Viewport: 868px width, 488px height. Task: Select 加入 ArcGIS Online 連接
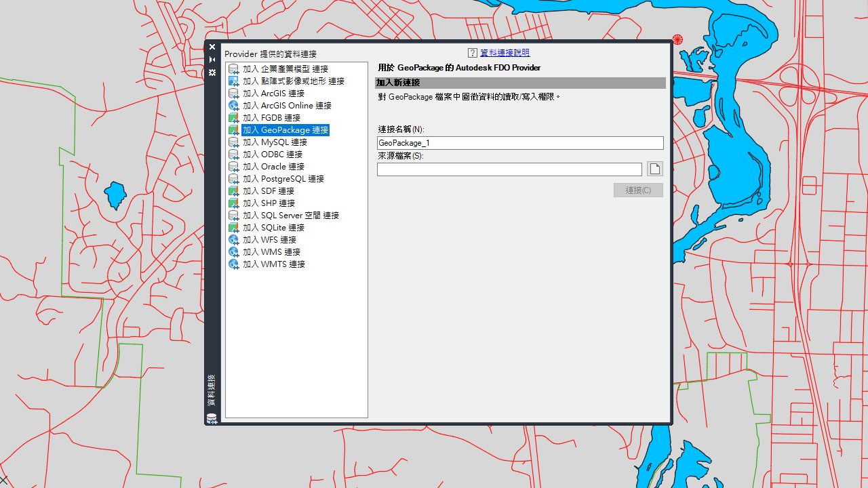(287, 106)
